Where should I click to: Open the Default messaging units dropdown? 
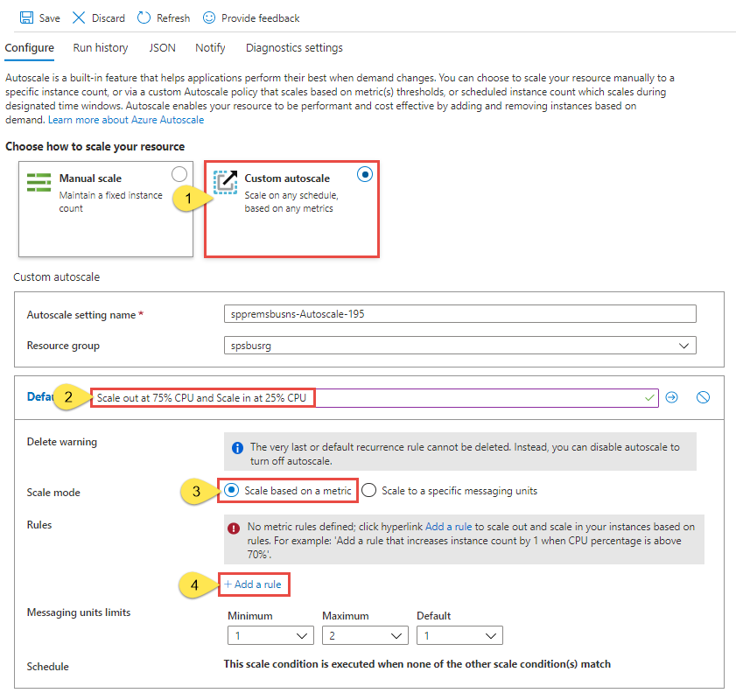tap(459, 635)
